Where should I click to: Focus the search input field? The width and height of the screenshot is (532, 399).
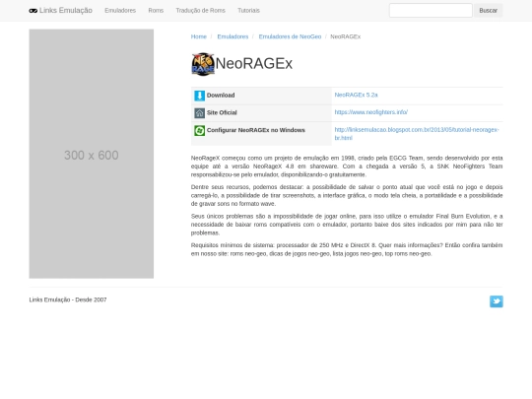click(x=431, y=11)
